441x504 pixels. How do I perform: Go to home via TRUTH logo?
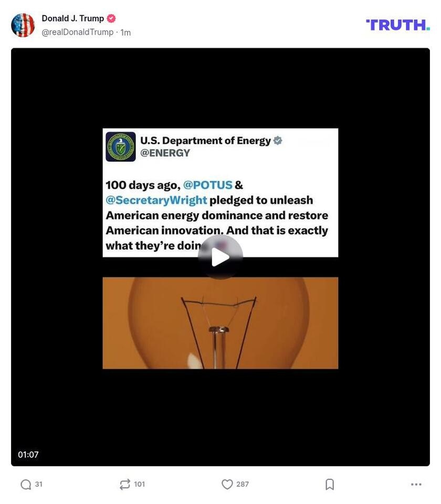(398, 25)
